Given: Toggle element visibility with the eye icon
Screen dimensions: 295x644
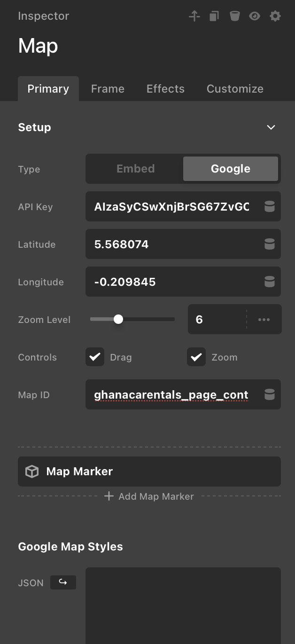Looking at the screenshot, I should point(255,16).
